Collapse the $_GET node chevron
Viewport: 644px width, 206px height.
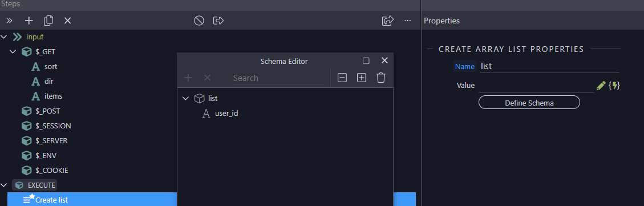pyautogui.click(x=13, y=52)
